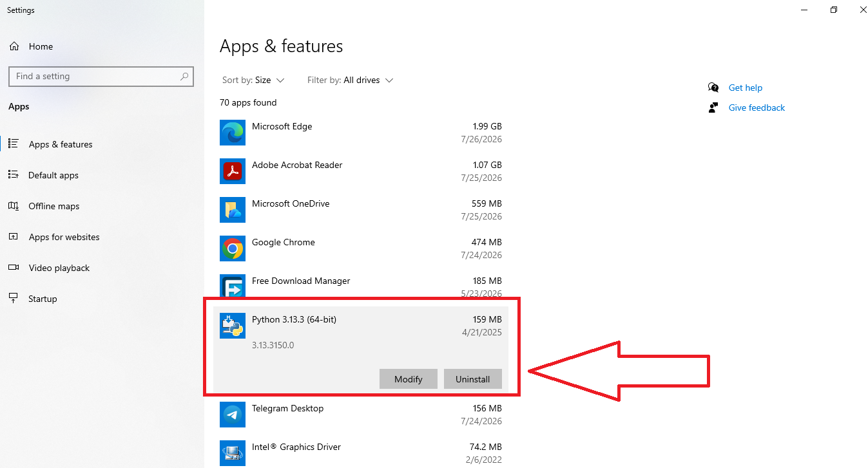Click the 474 MB size value

(487, 242)
